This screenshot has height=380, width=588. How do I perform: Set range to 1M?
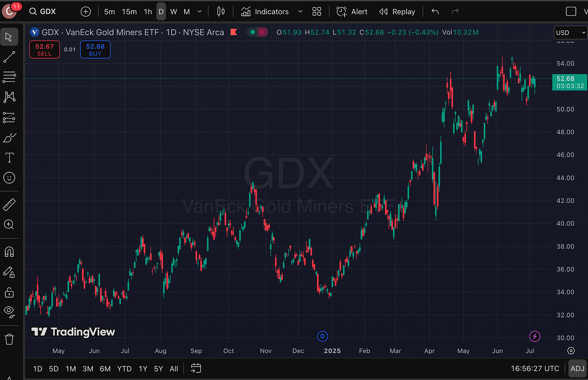71,369
